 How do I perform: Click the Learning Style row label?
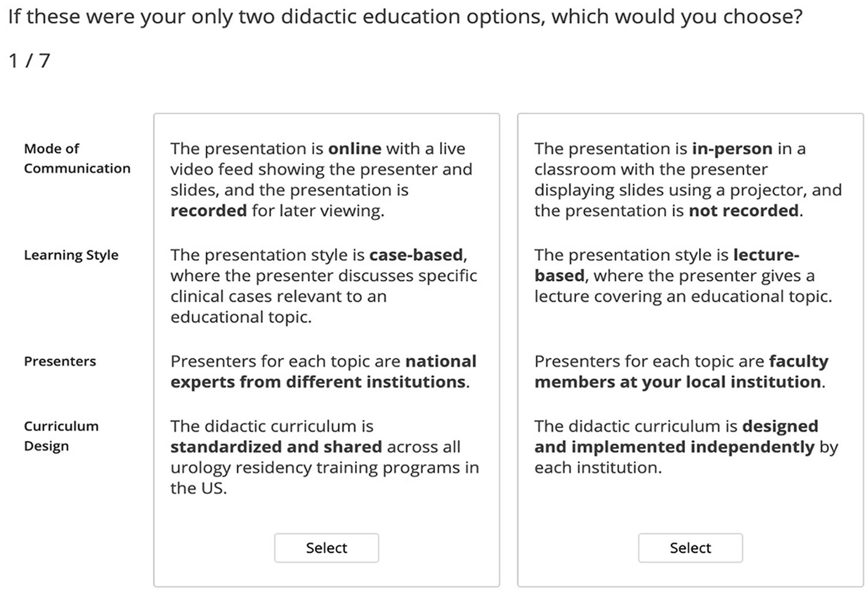[x=71, y=255]
